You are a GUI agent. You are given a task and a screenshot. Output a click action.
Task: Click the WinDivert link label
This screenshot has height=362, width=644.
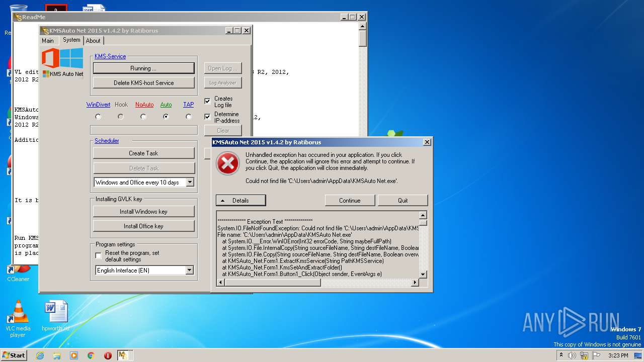(98, 105)
